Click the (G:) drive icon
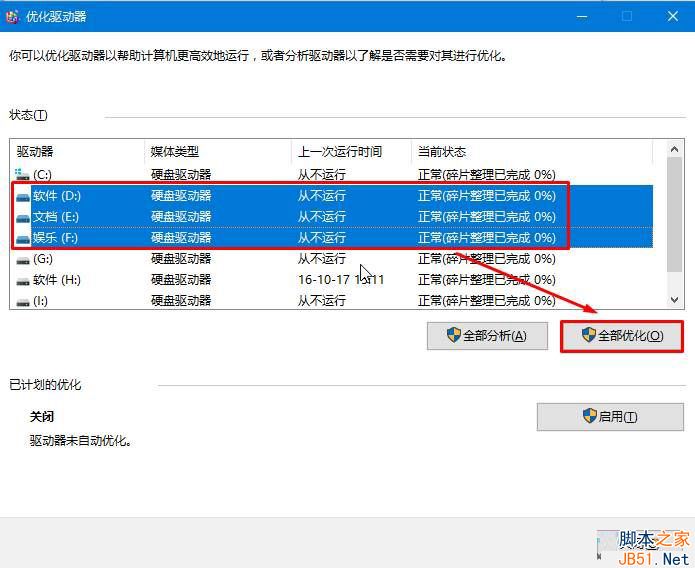The image size is (695, 568). (23, 260)
